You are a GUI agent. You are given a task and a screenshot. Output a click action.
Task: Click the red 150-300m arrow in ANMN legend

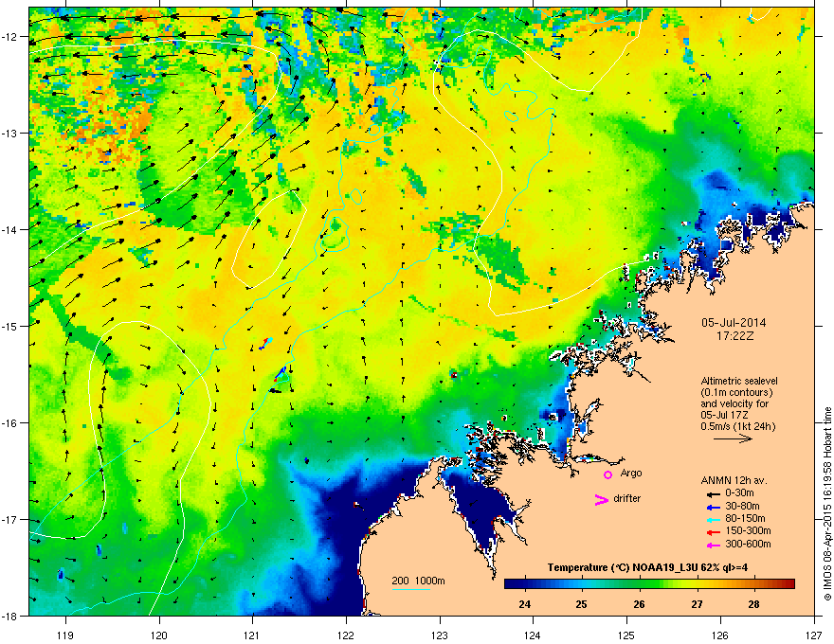pos(714,531)
